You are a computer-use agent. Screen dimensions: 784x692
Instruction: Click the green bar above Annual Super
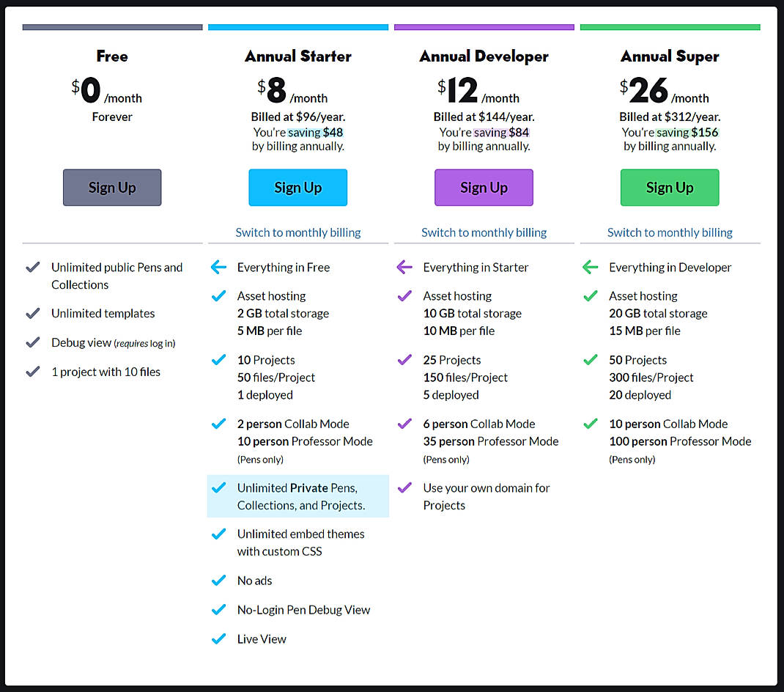pos(670,26)
